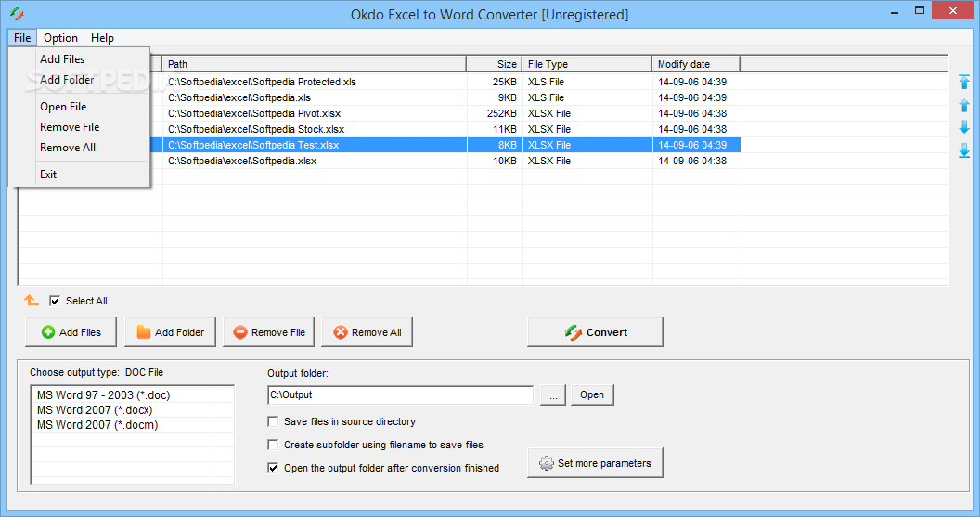Move selected file to the bottom of the list
The height and width of the screenshot is (517, 980).
pos(964,150)
